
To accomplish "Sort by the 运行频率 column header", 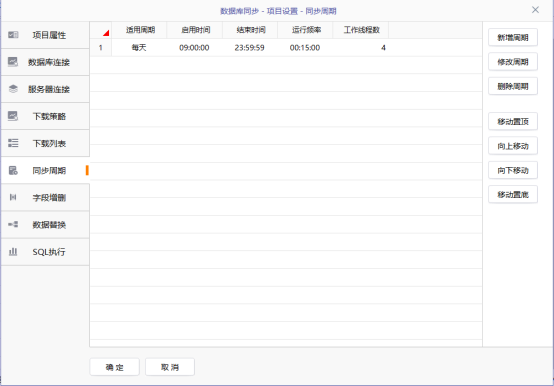I will pos(305,30).
